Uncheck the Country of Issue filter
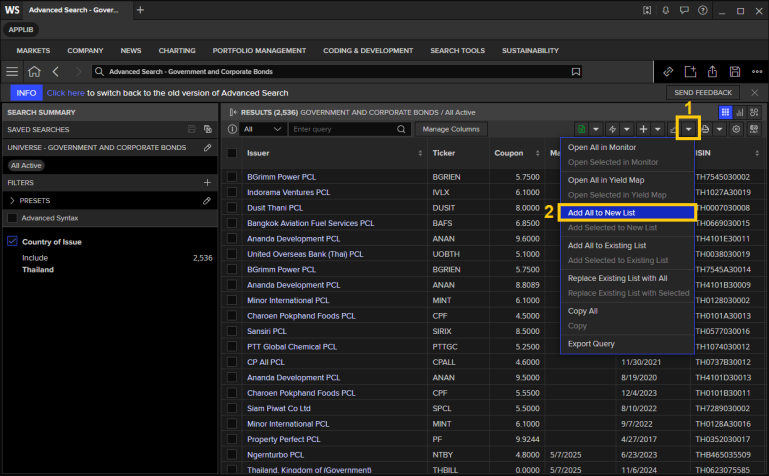Viewport: 769px width, 476px height. [12, 241]
